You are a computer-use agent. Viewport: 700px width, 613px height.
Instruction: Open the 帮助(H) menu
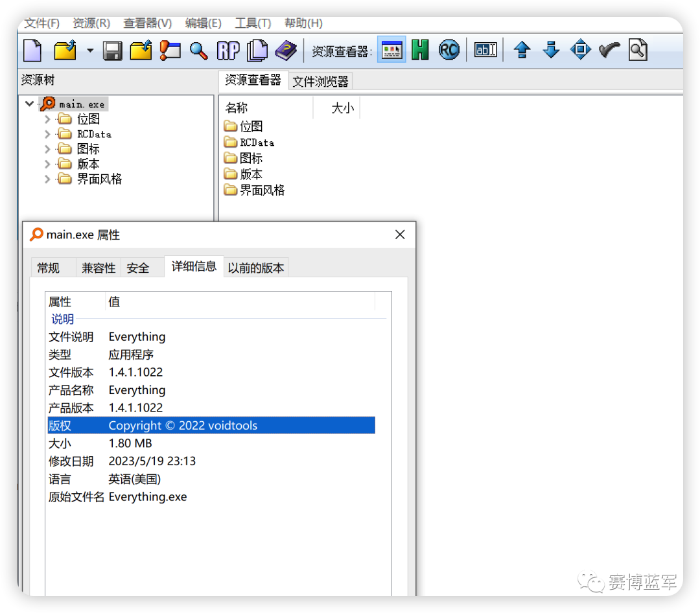pyautogui.click(x=303, y=23)
